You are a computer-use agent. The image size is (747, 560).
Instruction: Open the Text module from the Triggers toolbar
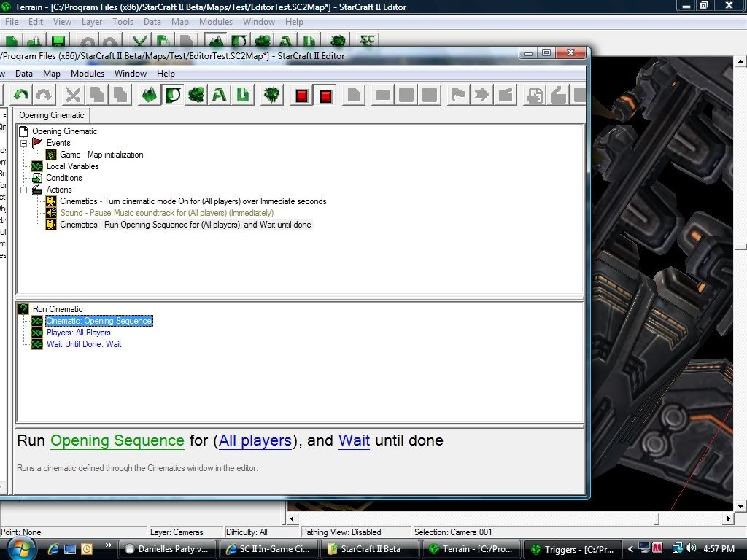tap(219, 95)
